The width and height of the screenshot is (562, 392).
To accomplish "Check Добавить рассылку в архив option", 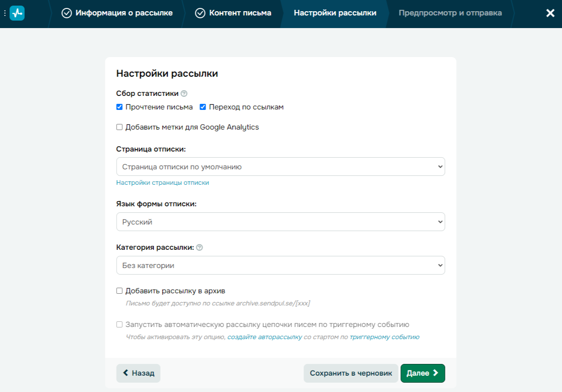I will [119, 291].
